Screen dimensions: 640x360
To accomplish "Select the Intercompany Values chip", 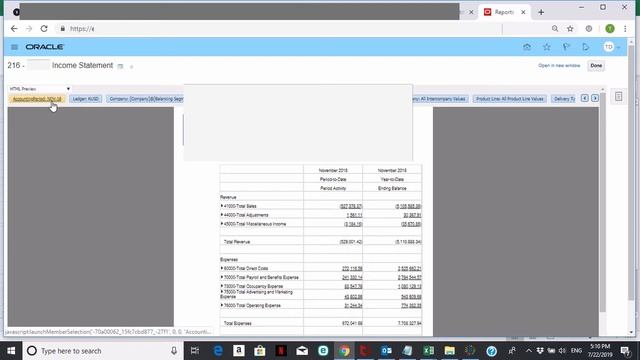I will click(x=440, y=99).
